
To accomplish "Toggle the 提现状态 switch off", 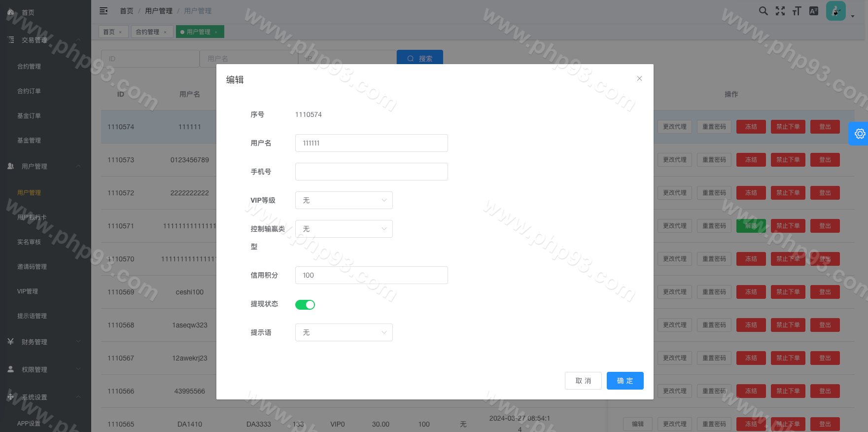I will [x=305, y=305].
